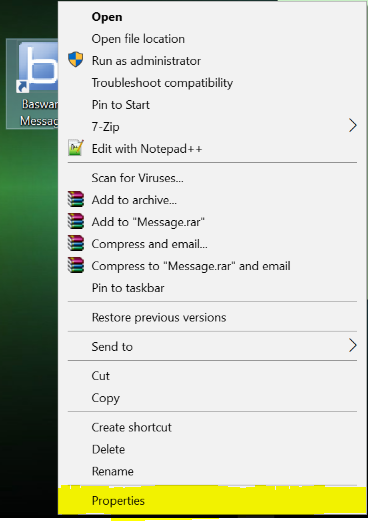
Task: Choose Troubleshoot compatibility
Action: point(162,83)
